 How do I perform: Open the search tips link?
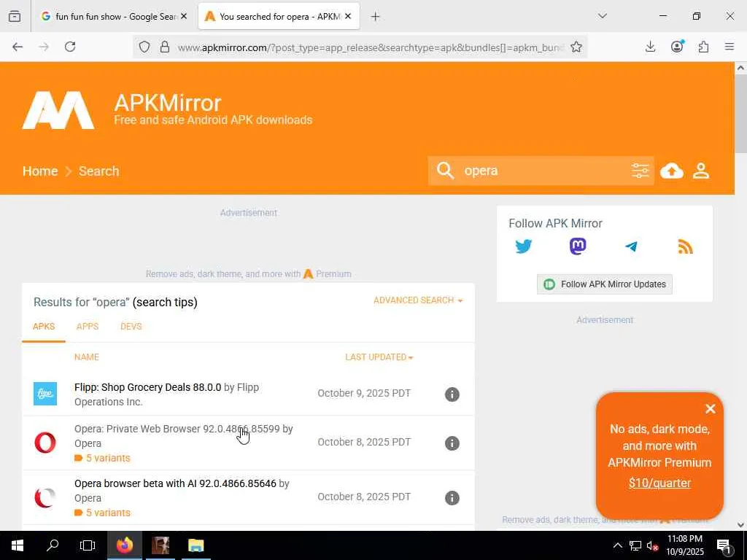click(x=165, y=303)
